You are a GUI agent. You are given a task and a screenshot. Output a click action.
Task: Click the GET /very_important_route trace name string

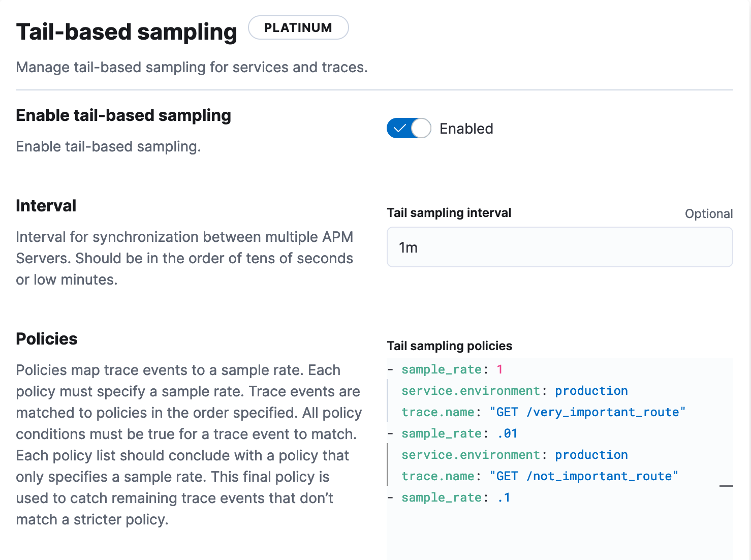(x=588, y=412)
